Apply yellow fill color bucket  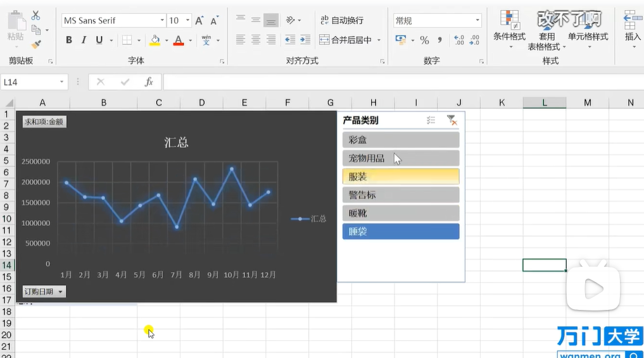[x=155, y=40]
